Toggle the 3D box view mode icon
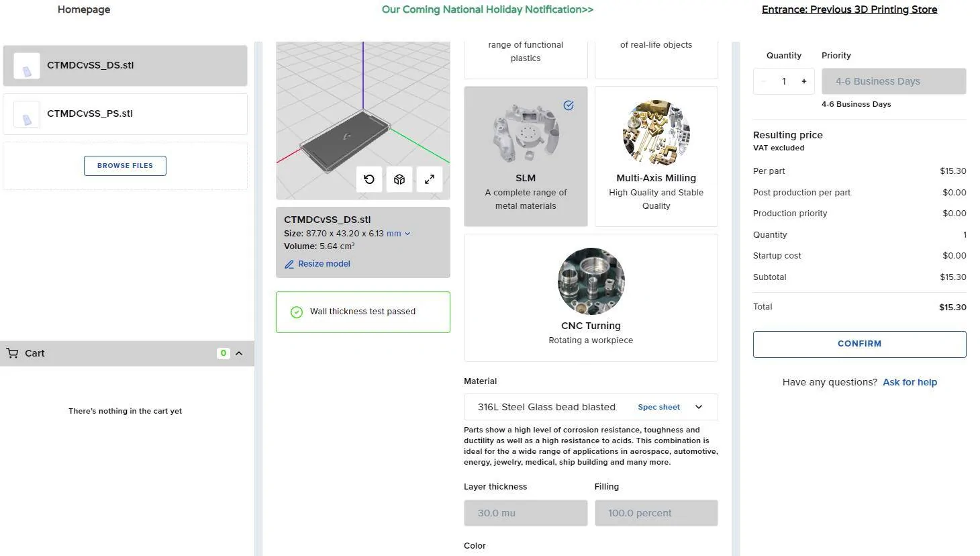This screenshot has height=556, width=980. [x=399, y=179]
